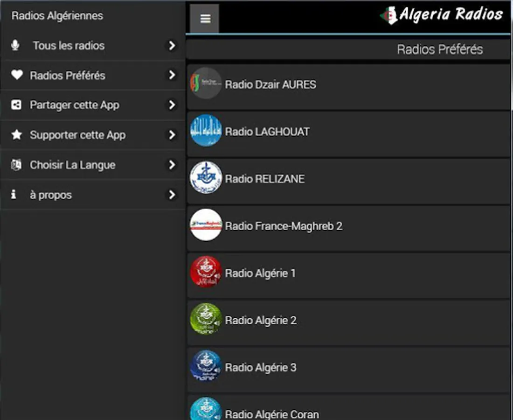
Task: Click the Algeria Radios logo
Action: coord(441,15)
